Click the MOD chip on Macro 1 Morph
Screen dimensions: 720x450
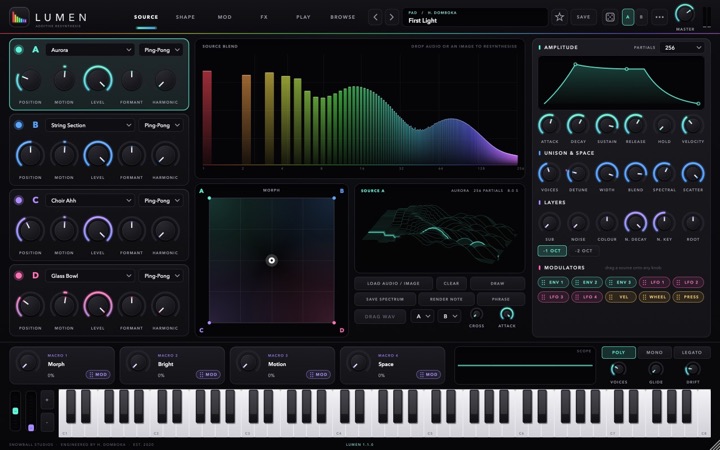[x=98, y=375]
